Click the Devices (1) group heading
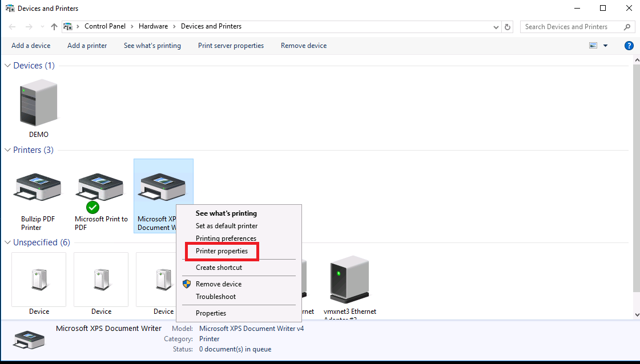Screen dimensions: 640x364 (34, 65)
